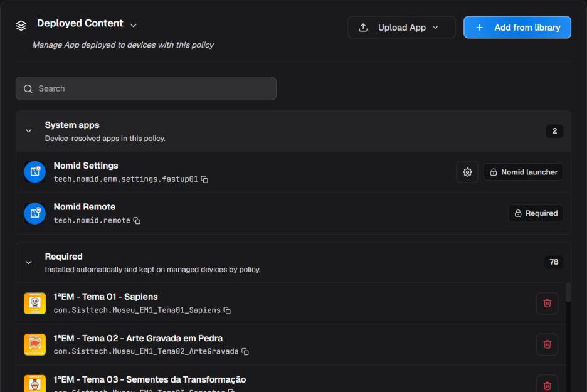This screenshot has height=392, width=587.
Task: Select 1ªEM - Tema 03 - Sementes da Transformação title
Action: pos(150,379)
